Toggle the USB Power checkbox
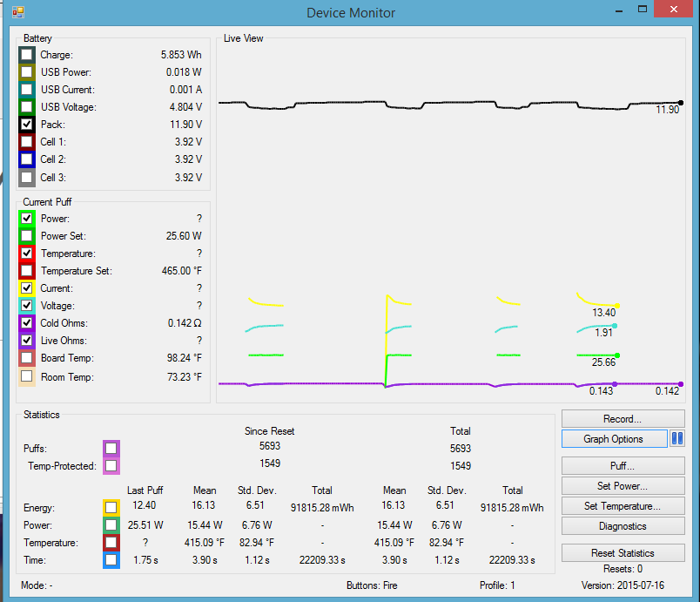Screen dimensions: 700x602 point(27,72)
